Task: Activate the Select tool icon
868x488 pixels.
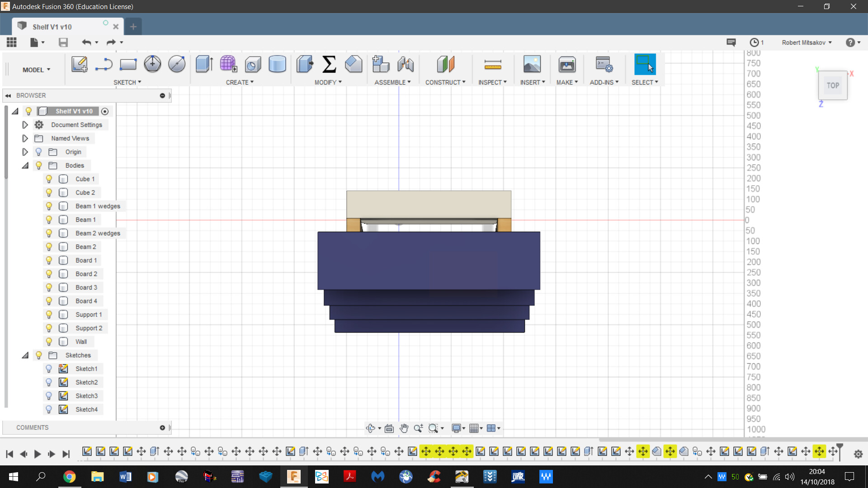Action: [x=645, y=64]
